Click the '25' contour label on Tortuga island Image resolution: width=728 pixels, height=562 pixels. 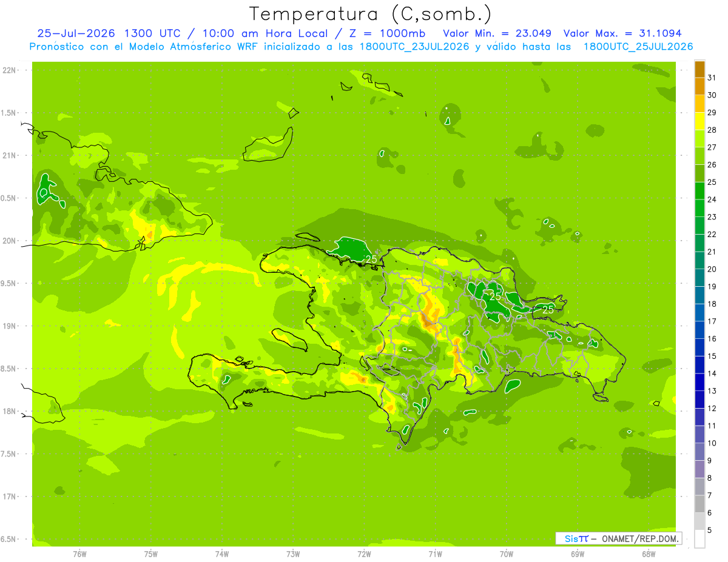point(371,259)
